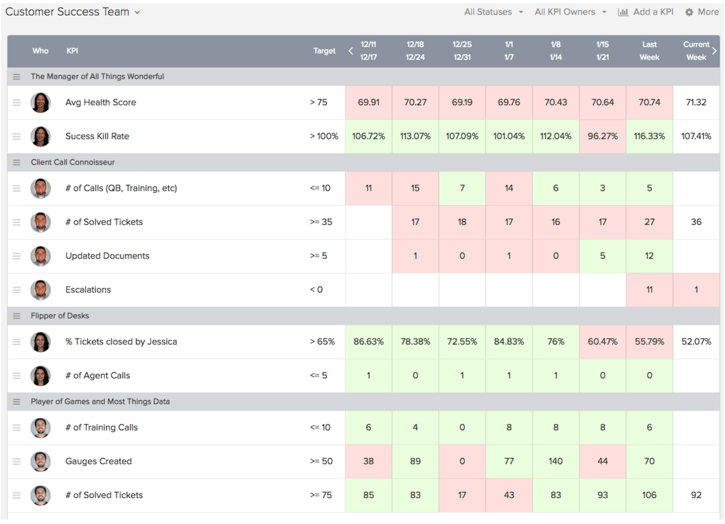Viewport: 725px width, 524px height.
Task: Click drag handle on % Tickets closed by Jessica row
Action: [17, 342]
